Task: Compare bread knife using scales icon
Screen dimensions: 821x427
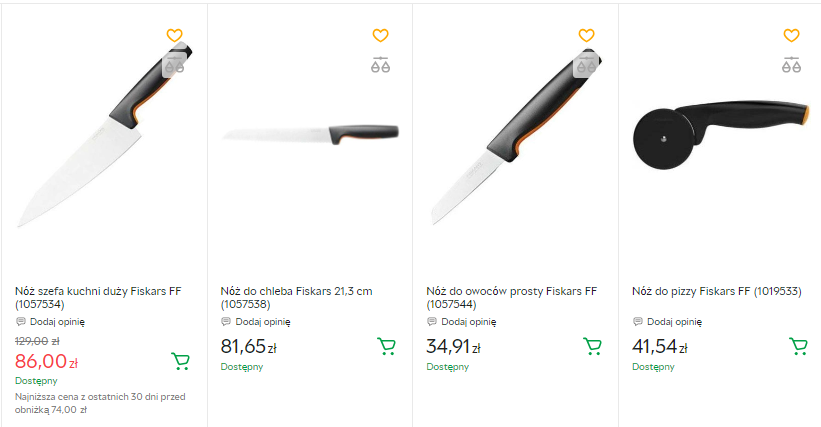Action: coord(380,66)
